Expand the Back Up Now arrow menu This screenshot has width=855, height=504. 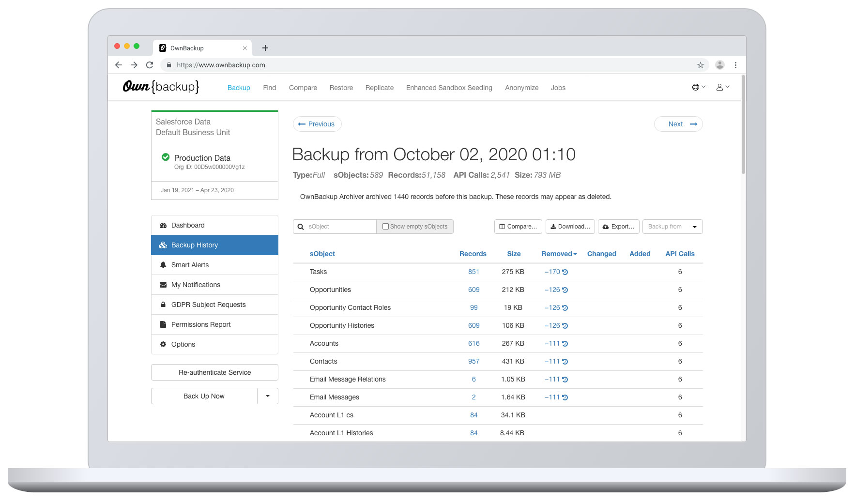268,396
